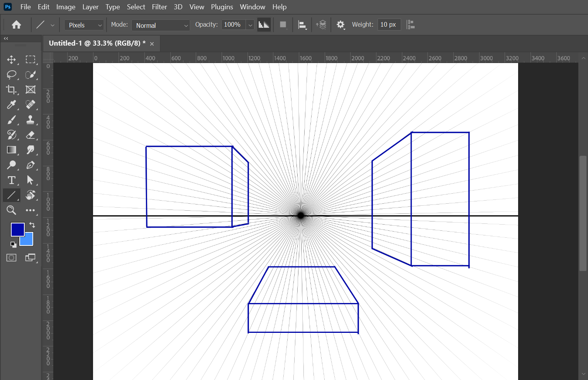
Task: Select the Zoom tool
Action: click(11, 210)
